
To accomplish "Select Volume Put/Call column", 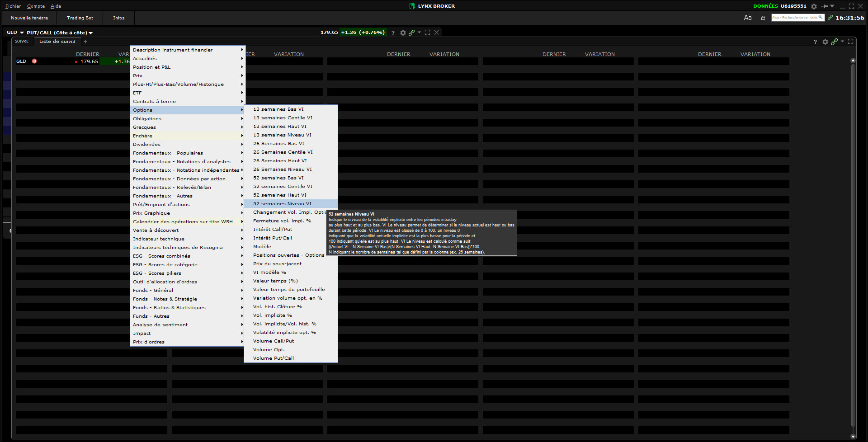I will 291,358.
